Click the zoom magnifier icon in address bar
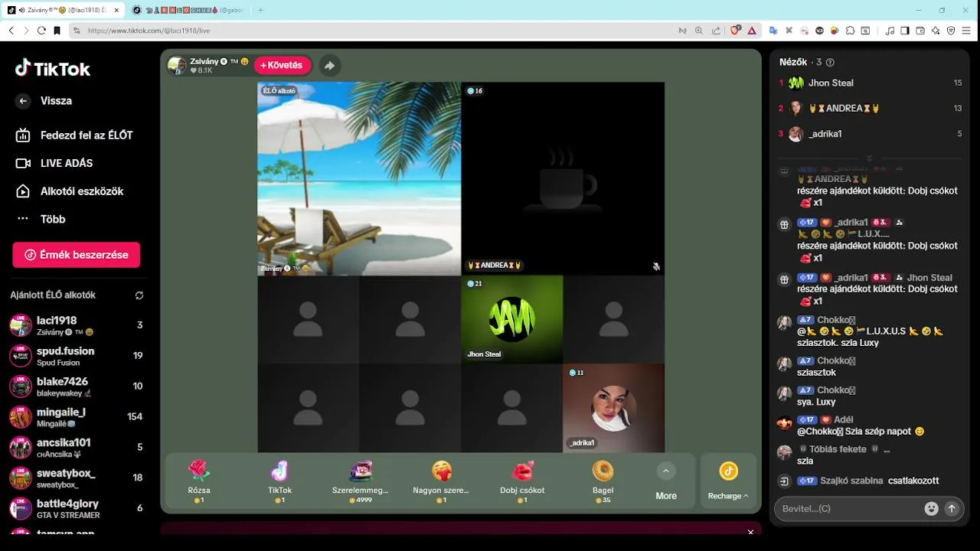Image resolution: width=980 pixels, height=551 pixels. [699, 31]
